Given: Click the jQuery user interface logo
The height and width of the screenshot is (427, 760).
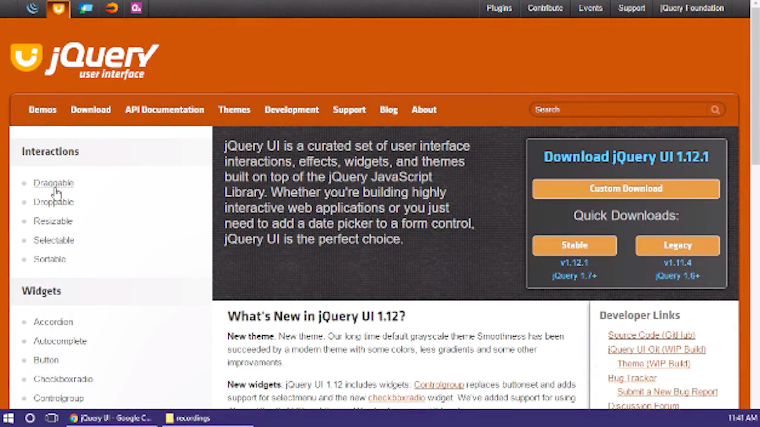Looking at the screenshot, I should [85, 61].
